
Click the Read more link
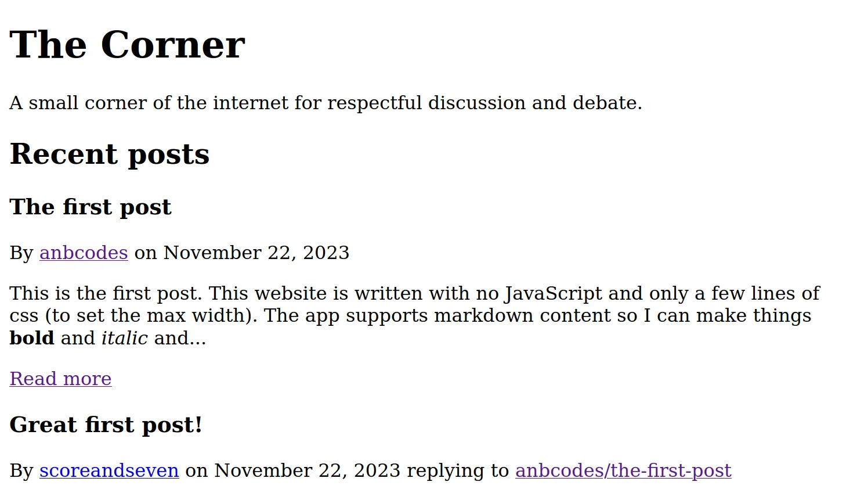(x=60, y=379)
